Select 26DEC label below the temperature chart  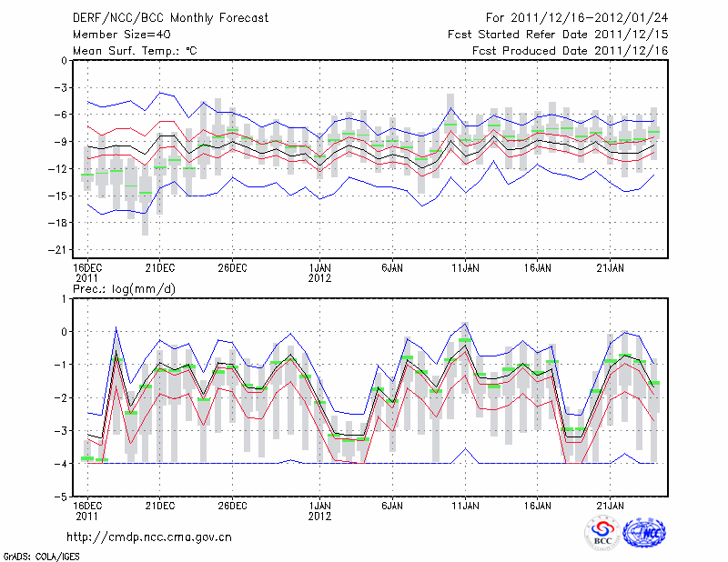pyautogui.click(x=232, y=267)
